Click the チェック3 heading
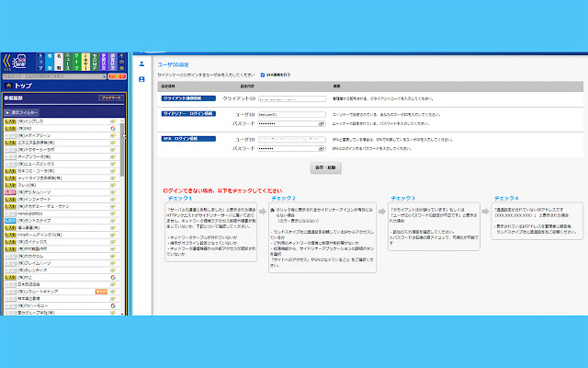The image size is (588, 368). [x=402, y=199]
